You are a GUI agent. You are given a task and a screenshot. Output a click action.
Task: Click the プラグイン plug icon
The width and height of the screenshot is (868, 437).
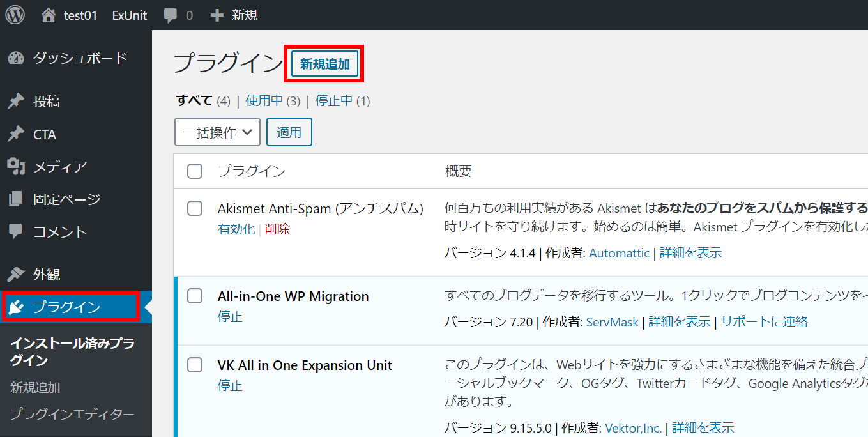[14, 307]
